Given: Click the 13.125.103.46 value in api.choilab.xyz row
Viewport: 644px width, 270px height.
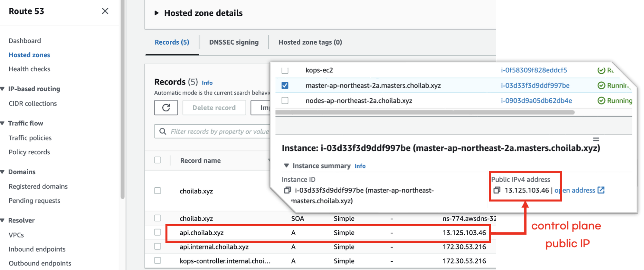Looking at the screenshot, I should pos(464,233).
